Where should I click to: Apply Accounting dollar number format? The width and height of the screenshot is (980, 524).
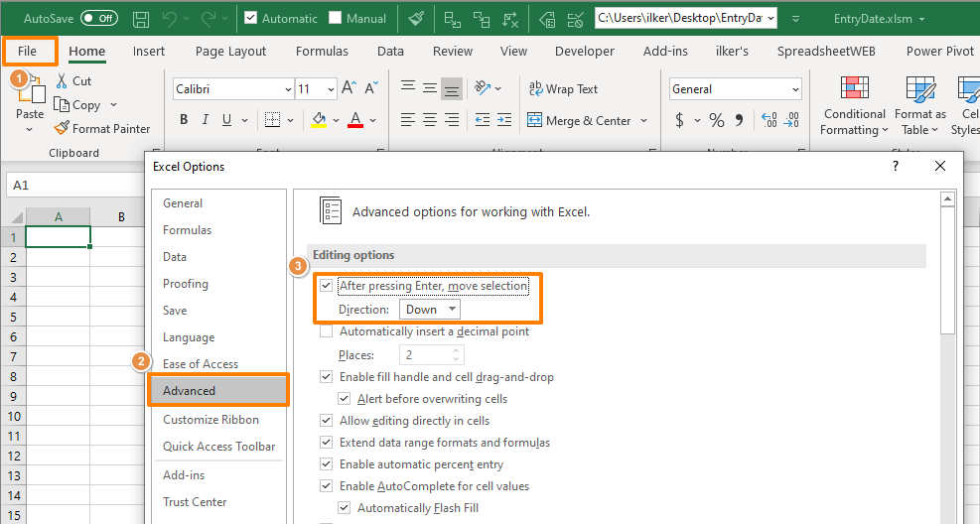click(679, 120)
